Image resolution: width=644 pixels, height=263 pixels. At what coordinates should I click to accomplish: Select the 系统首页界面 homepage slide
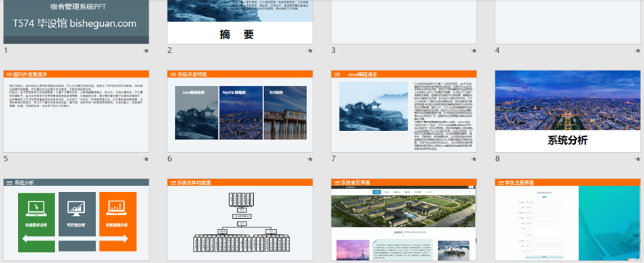click(x=404, y=220)
